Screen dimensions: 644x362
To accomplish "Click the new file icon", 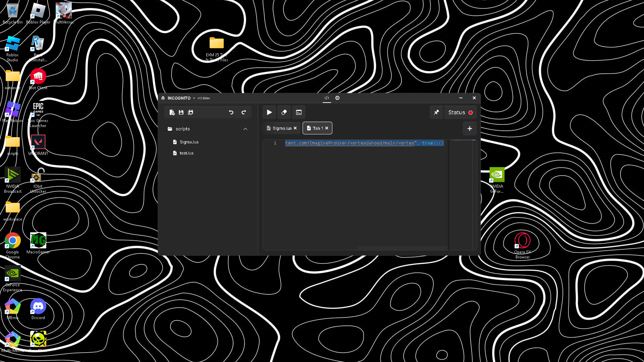I will click(x=172, y=113).
